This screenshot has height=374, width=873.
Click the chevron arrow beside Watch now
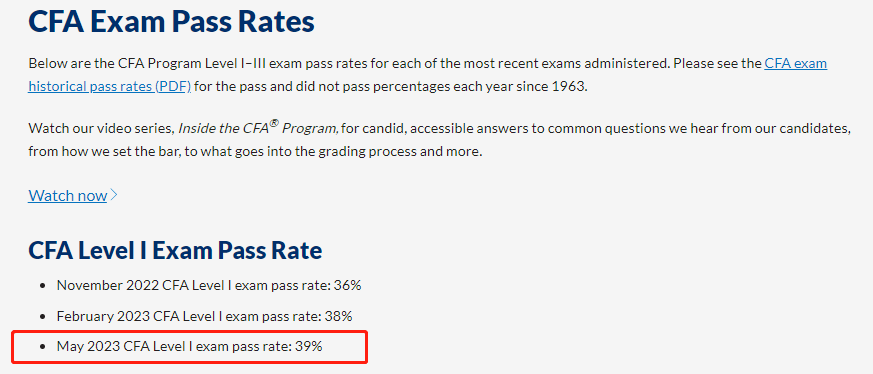[x=114, y=195]
